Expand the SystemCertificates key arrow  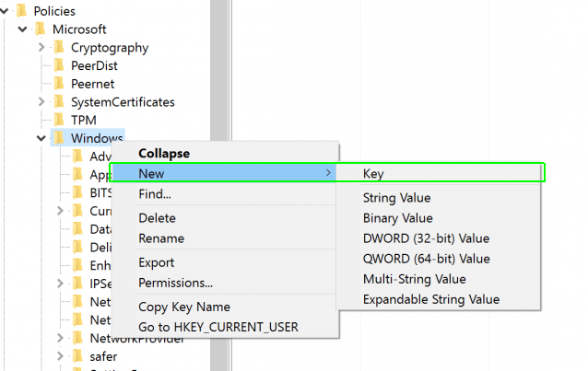[x=41, y=102]
